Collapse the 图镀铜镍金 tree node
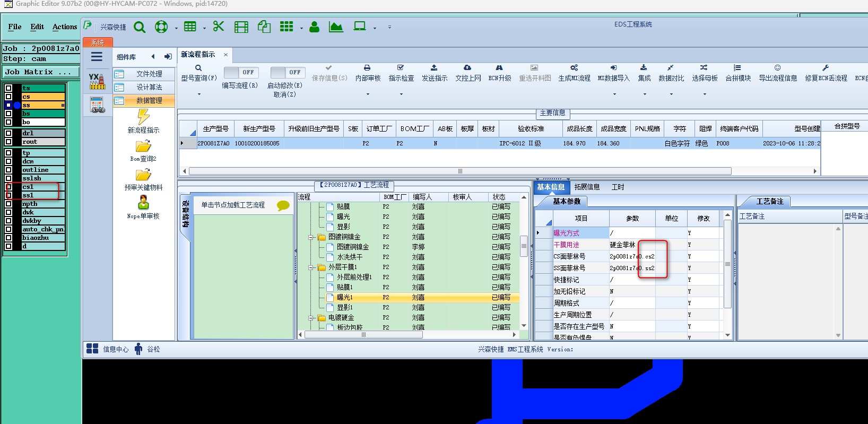 (311, 237)
